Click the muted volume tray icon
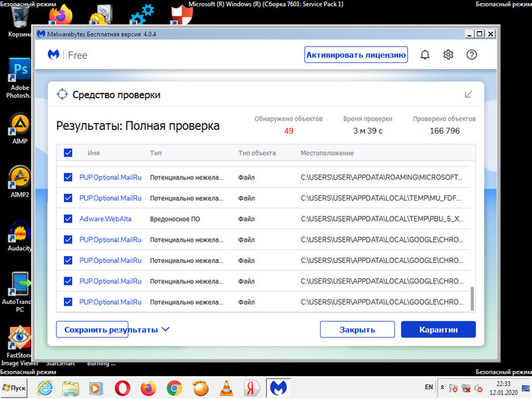Screen dimensions: 532x399 [478, 388]
